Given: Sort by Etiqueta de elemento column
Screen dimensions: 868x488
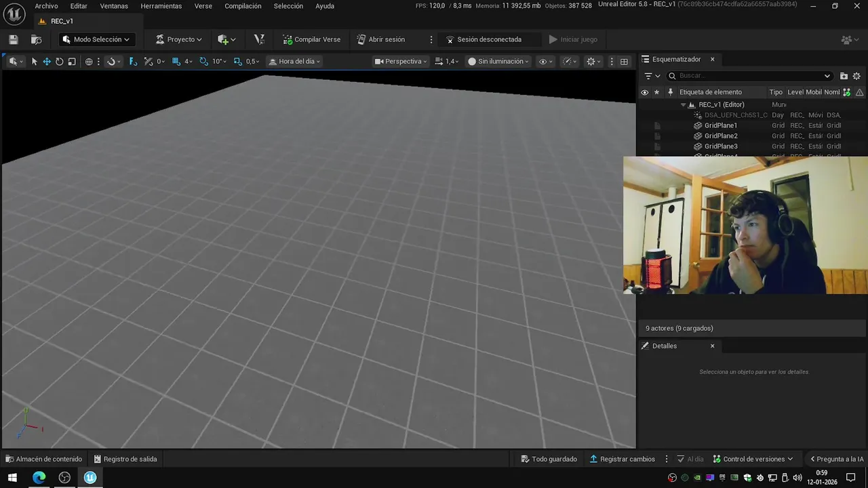Looking at the screenshot, I should tap(710, 92).
